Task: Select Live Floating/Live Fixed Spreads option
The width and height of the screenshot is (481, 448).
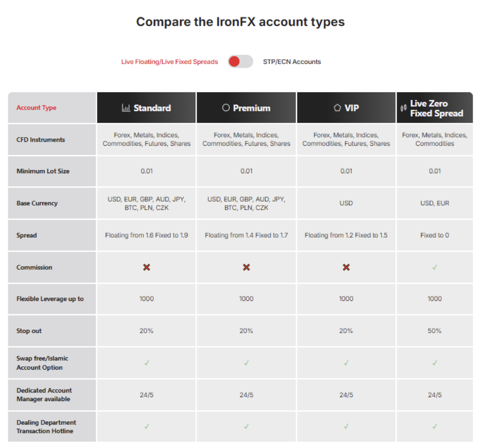Action: (169, 62)
